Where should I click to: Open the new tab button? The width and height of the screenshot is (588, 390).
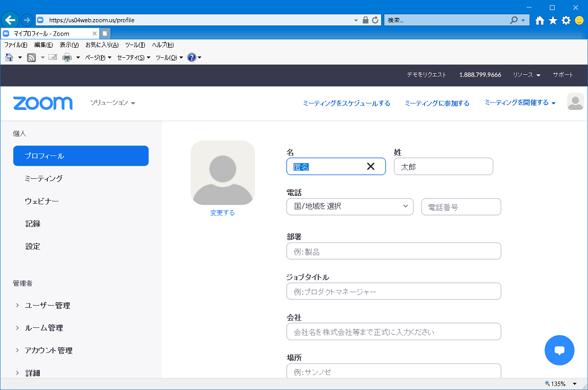[106, 33]
